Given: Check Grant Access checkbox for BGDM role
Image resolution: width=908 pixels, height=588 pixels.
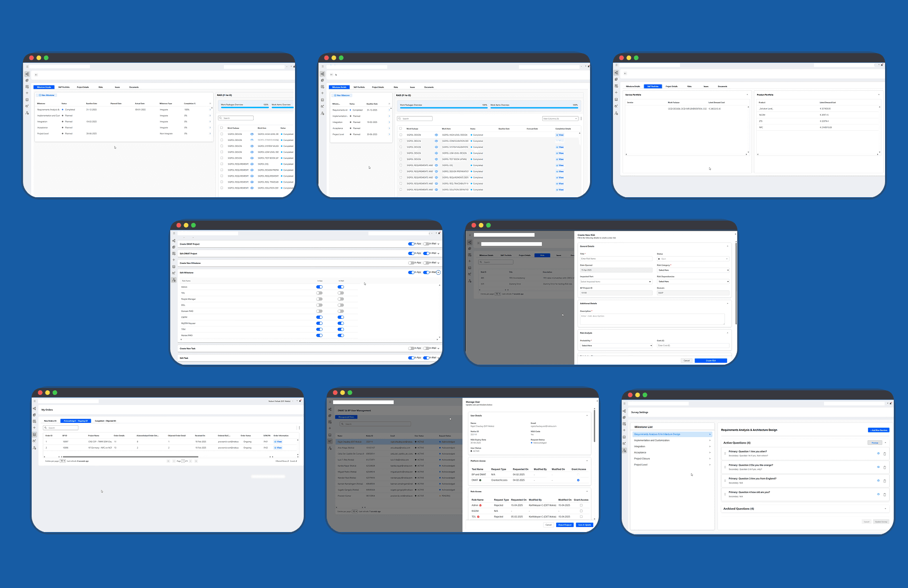Looking at the screenshot, I should [x=581, y=511].
